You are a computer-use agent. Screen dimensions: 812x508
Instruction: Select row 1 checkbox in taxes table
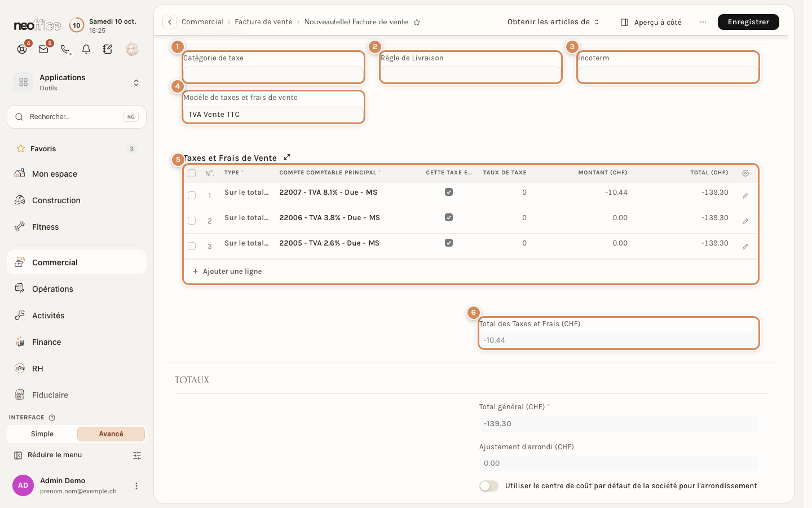point(192,195)
